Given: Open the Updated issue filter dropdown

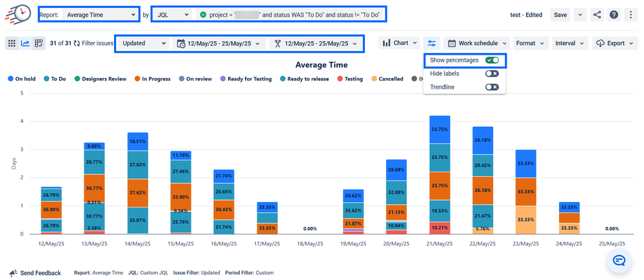Looking at the screenshot, I should (x=143, y=43).
